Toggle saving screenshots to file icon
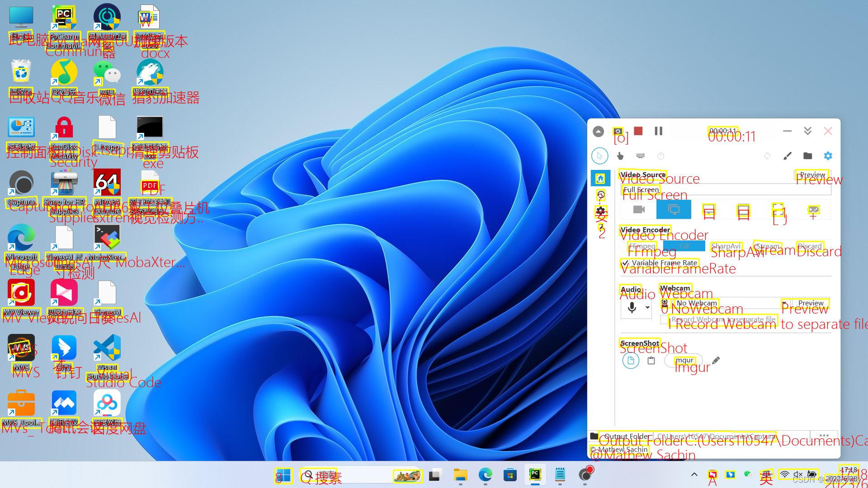 pyautogui.click(x=631, y=361)
